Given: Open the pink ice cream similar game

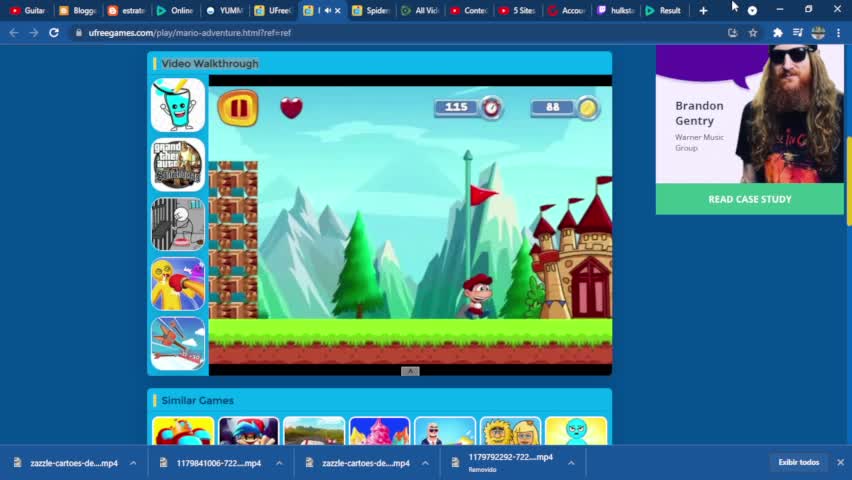Looking at the screenshot, I should coord(379,432).
